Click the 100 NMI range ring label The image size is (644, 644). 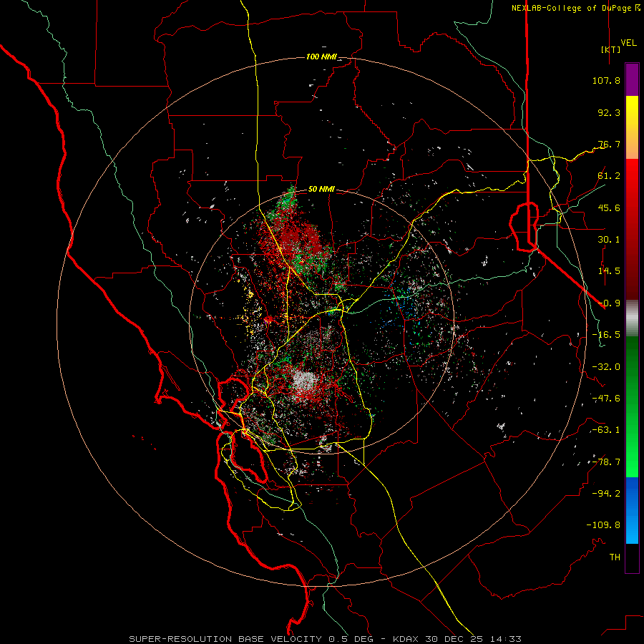(x=321, y=57)
